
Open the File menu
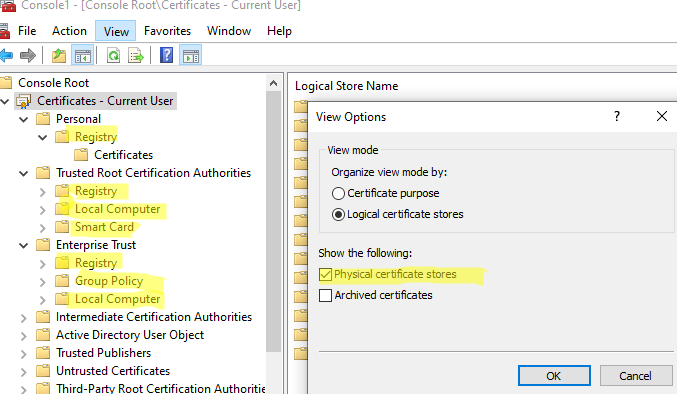(x=27, y=31)
